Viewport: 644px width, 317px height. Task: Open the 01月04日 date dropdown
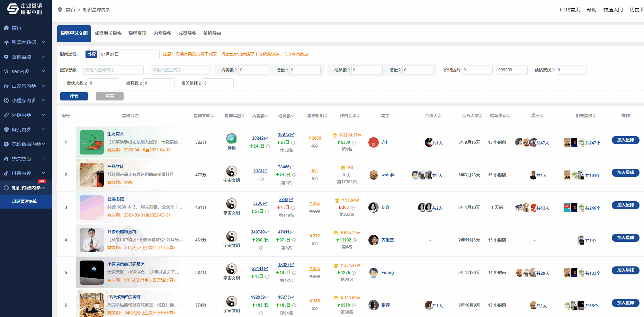click(x=129, y=54)
